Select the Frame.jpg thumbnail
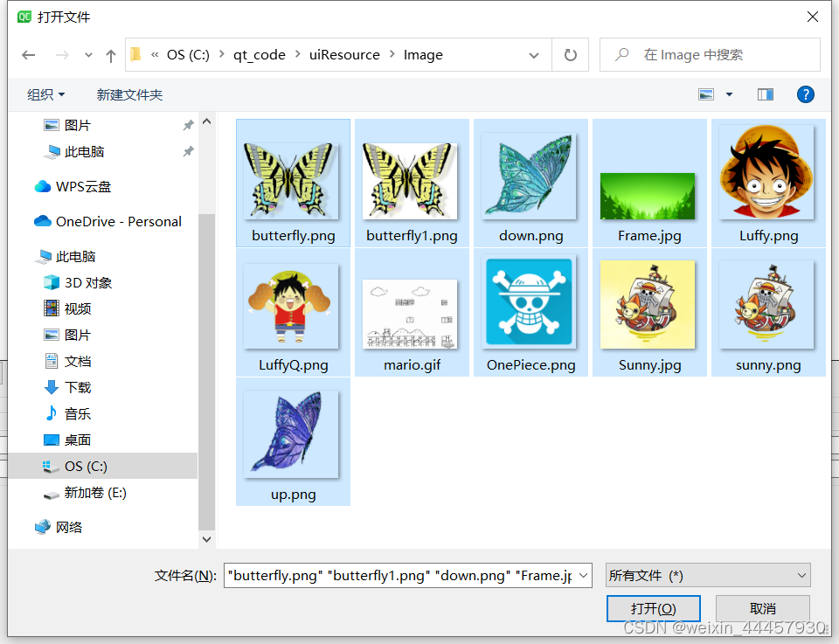839x644 pixels. [649, 183]
